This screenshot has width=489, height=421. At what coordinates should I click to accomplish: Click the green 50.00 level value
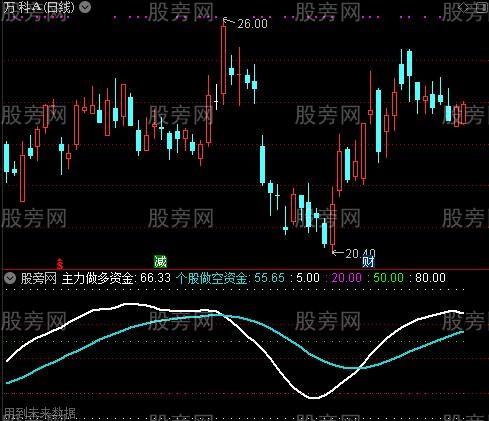pyautogui.click(x=389, y=278)
